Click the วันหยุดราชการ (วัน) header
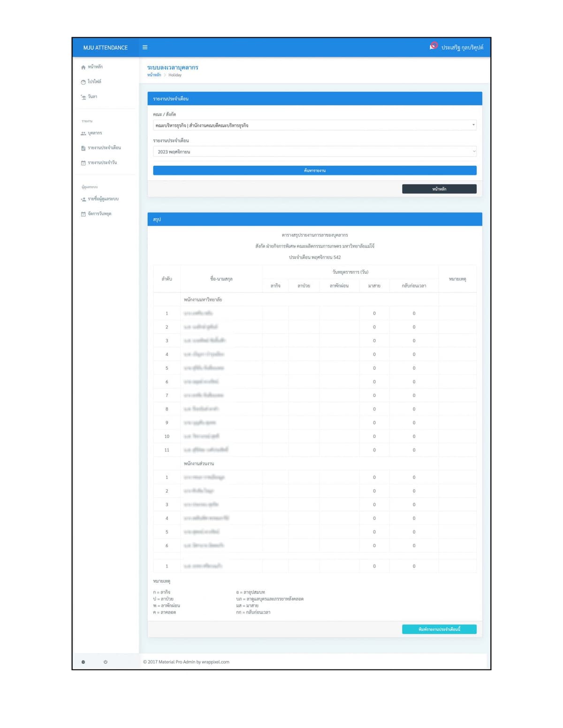563x728 pixels. click(x=350, y=272)
